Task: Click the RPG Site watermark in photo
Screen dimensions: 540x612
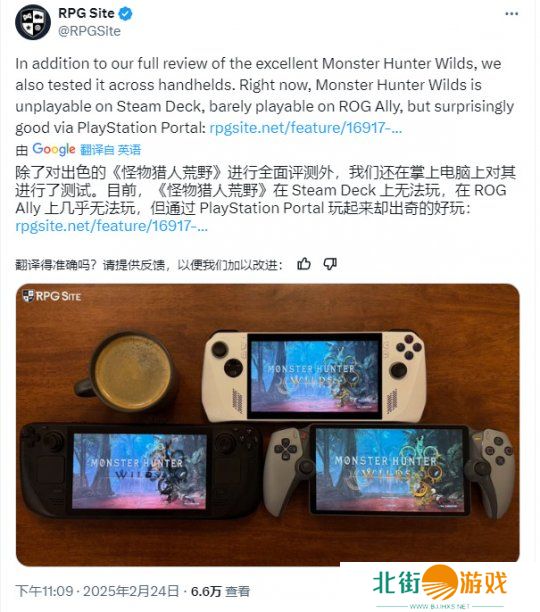Action: (52, 296)
